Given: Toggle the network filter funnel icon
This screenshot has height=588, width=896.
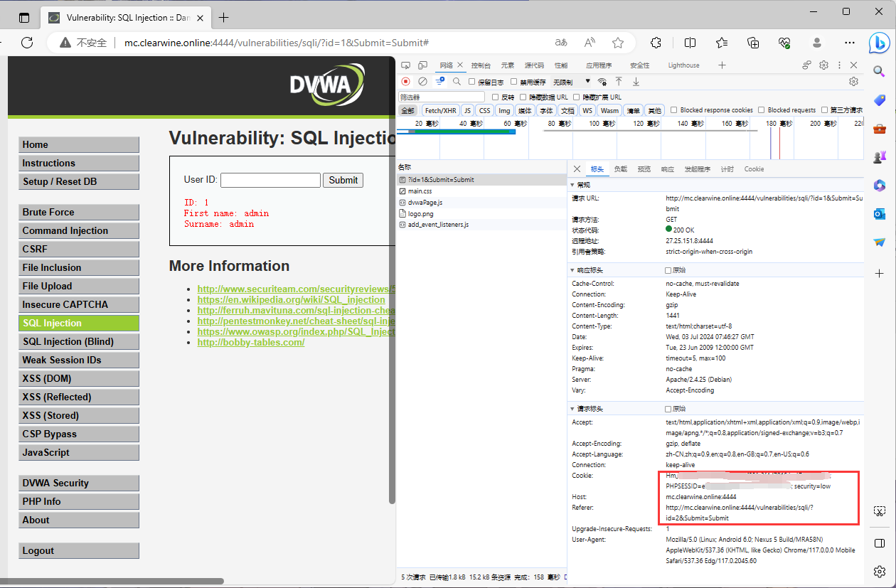Looking at the screenshot, I should (x=440, y=82).
